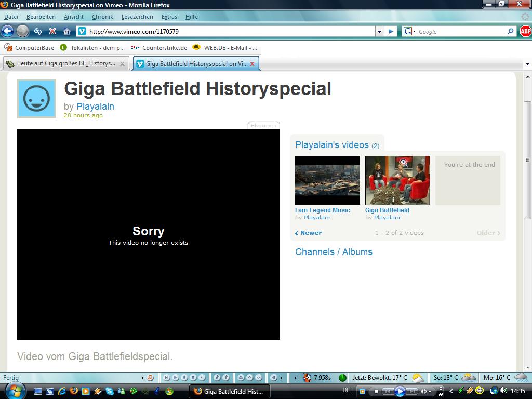The width and height of the screenshot is (532, 399).
Task: Open the Lesezeichen menu
Action: (x=137, y=17)
